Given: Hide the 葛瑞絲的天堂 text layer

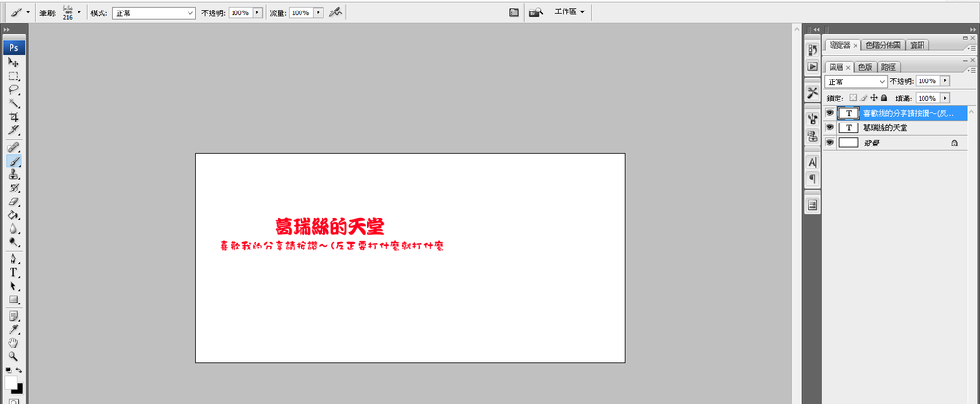Looking at the screenshot, I should coord(830,127).
